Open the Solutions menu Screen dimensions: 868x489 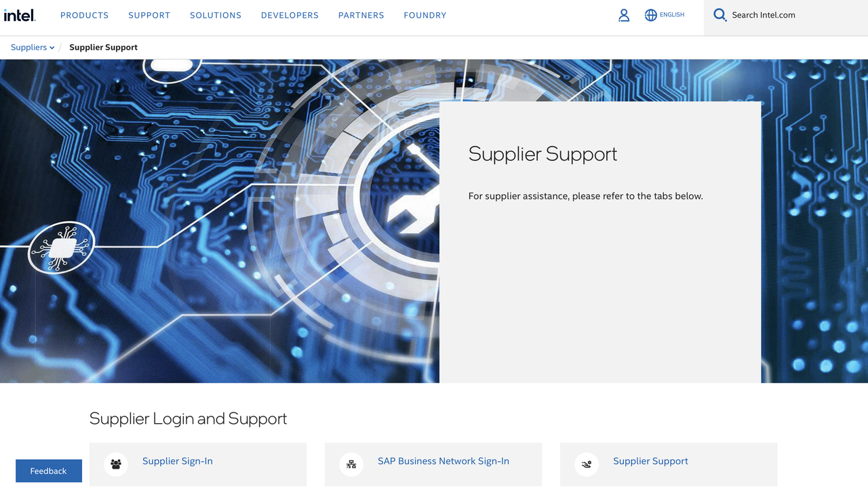point(216,15)
